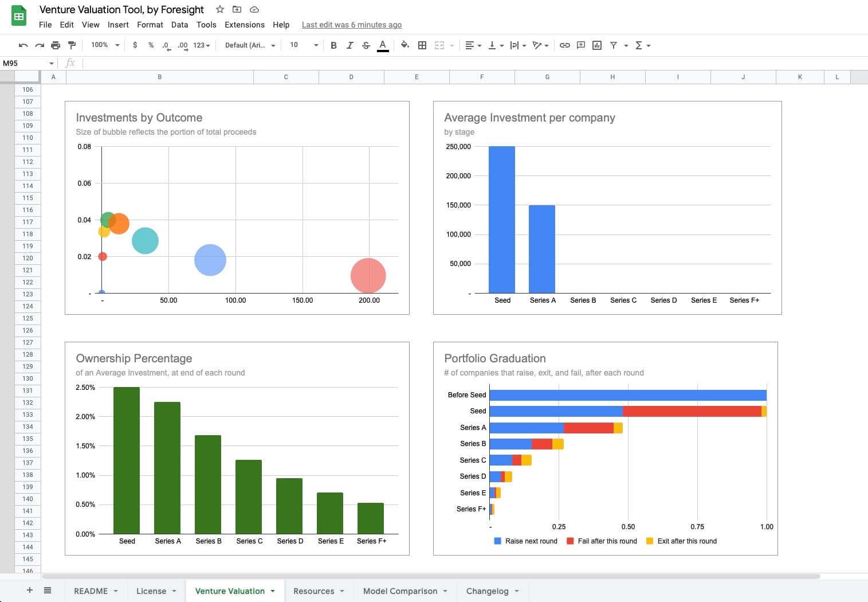The image size is (868, 602).
Task: Switch to the Model Comparison tab
Action: (400, 591)
